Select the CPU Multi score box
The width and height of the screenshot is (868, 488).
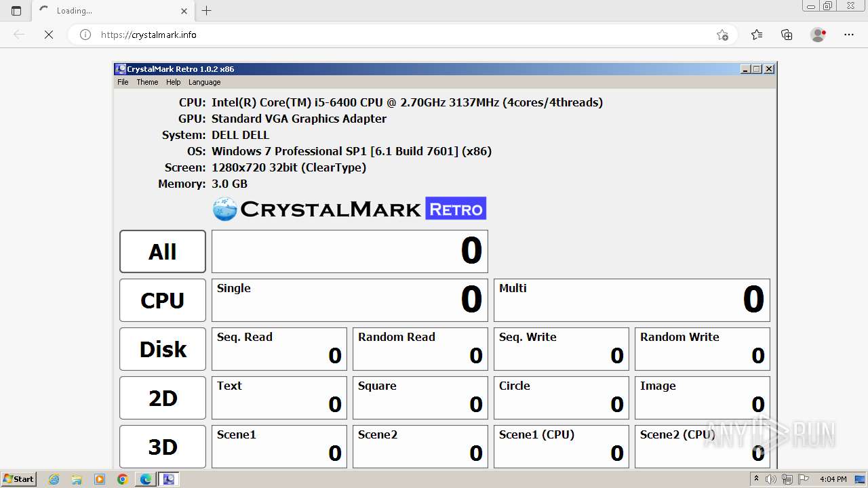coord(632,300)
